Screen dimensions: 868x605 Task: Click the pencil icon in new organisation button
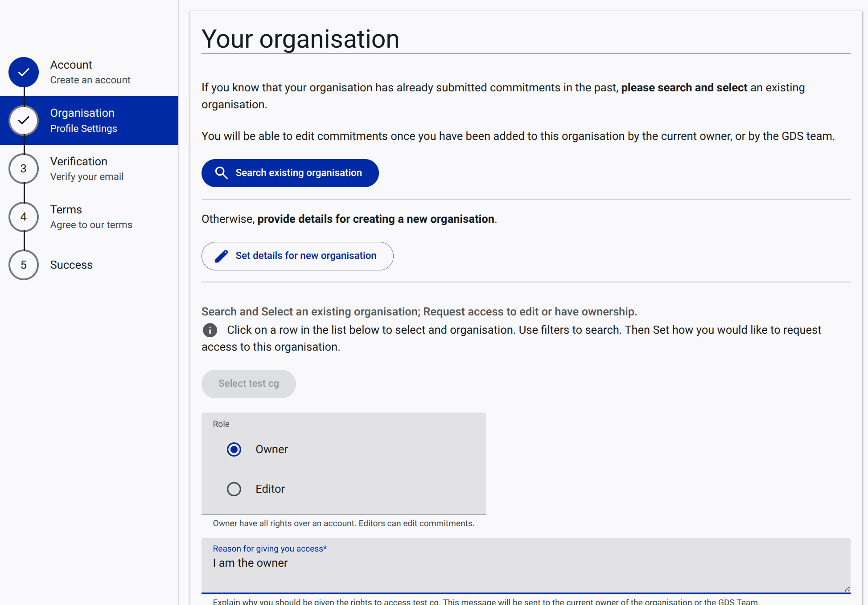coord(221,256)
